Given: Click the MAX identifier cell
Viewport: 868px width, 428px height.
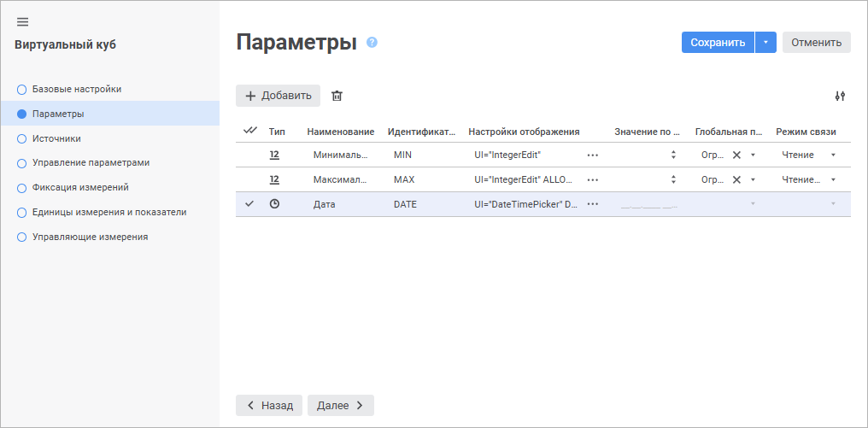Looking at the screenshot, I should (403, 179).
